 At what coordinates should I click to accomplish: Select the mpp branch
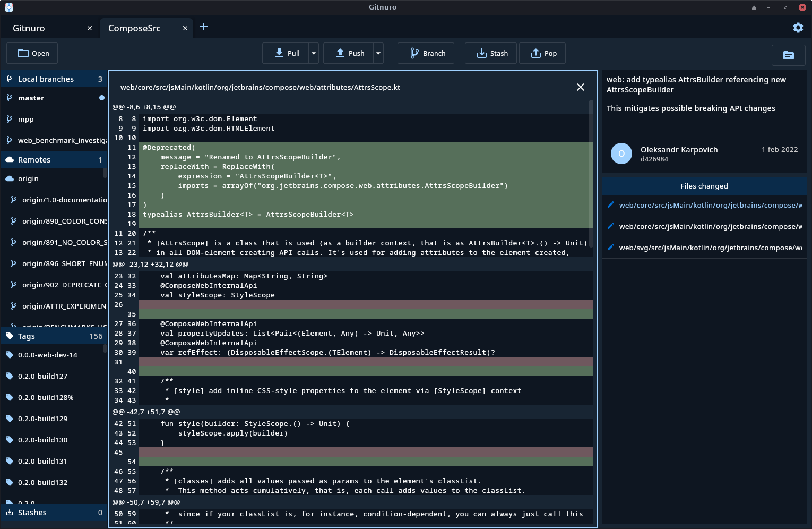coord(54,120)
